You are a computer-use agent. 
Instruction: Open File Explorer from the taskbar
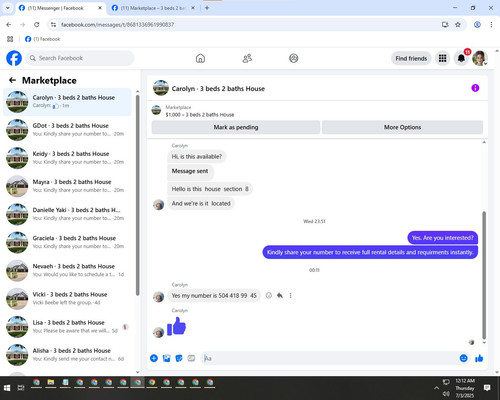[x=51, y=383]
